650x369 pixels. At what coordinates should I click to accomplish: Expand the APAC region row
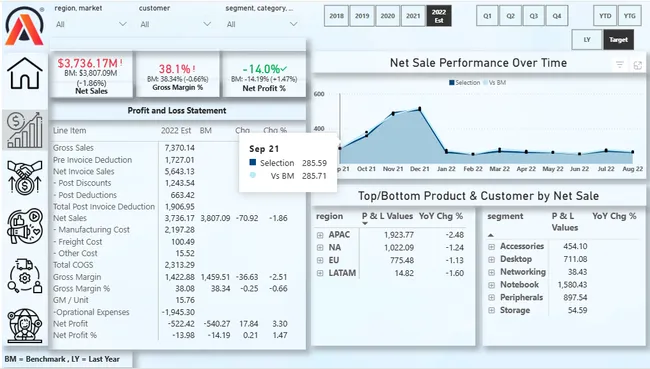coord(320,235)
